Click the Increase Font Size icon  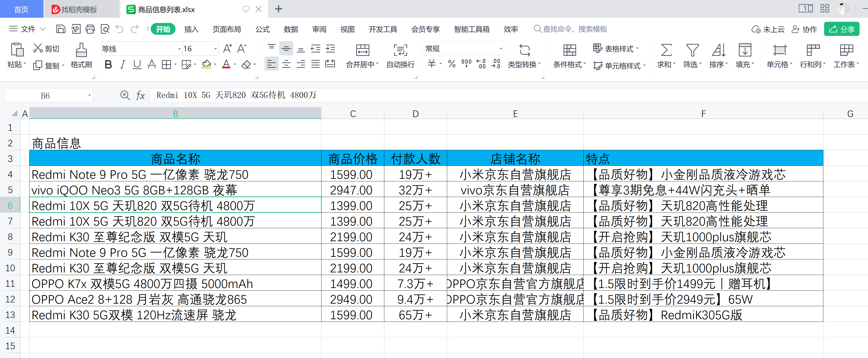coord(227,48)
